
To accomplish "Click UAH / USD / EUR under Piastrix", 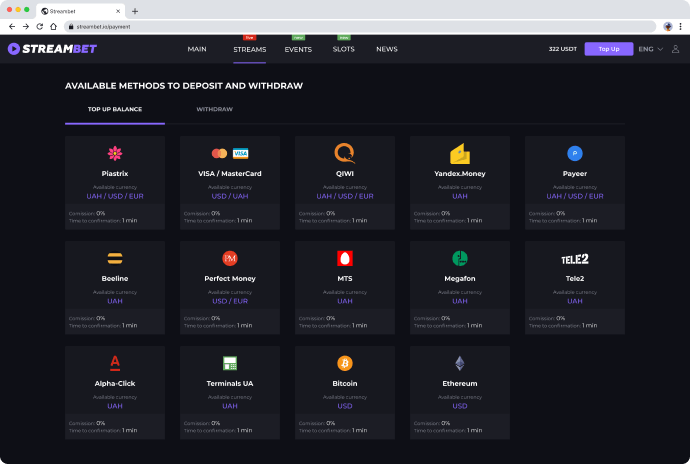I will coord(115,196).
